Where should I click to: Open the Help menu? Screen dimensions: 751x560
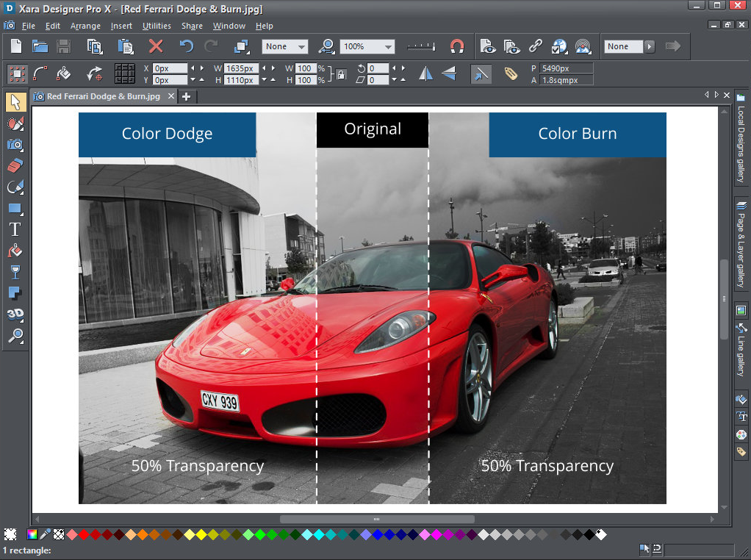click(x=264, y=26)
